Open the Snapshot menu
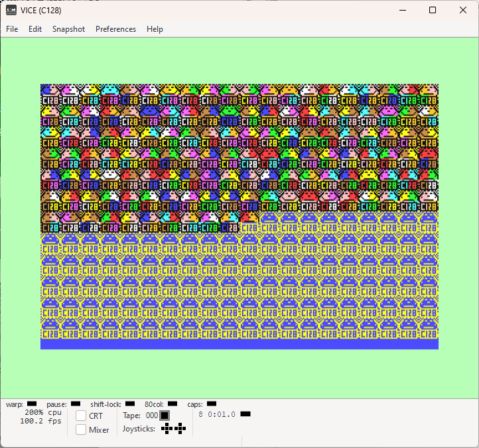 [x=68, y=29]
